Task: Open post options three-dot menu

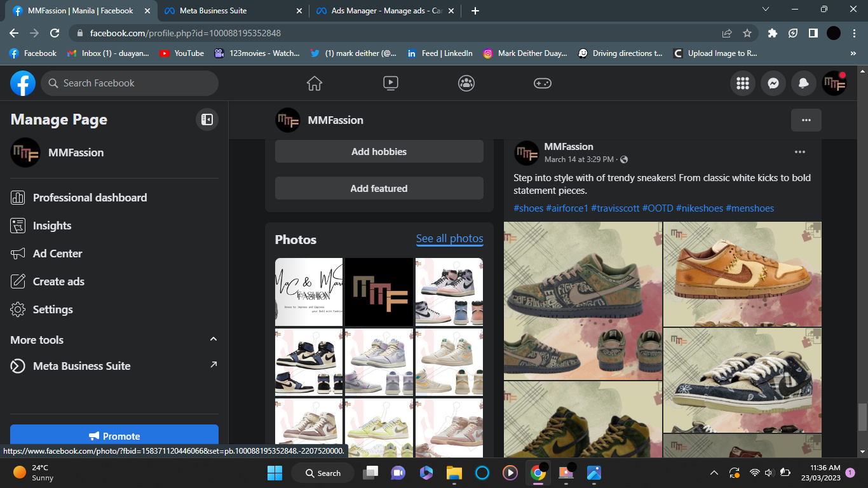Action: tap(800, 152)
